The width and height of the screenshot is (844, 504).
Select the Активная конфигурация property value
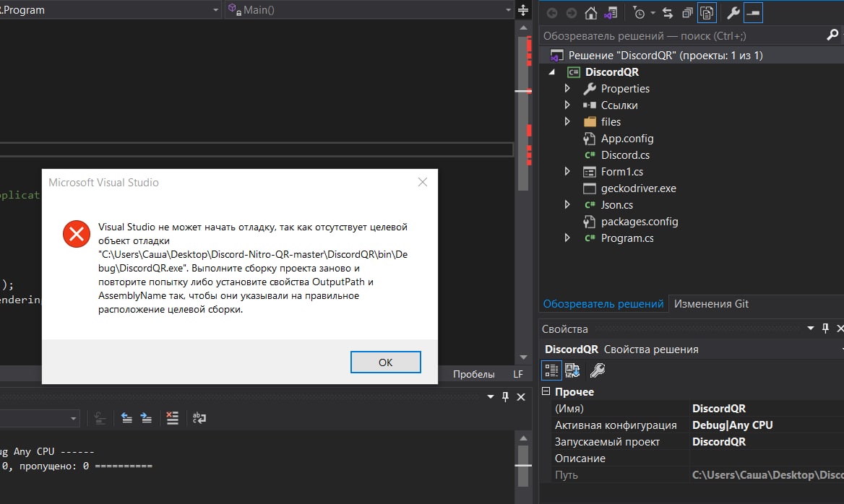(732, 425)
